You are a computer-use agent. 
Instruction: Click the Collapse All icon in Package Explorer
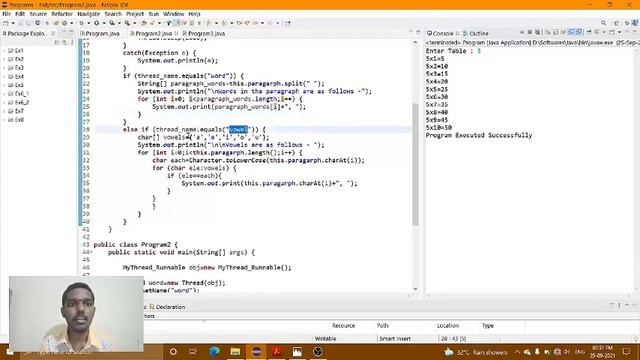57,42
